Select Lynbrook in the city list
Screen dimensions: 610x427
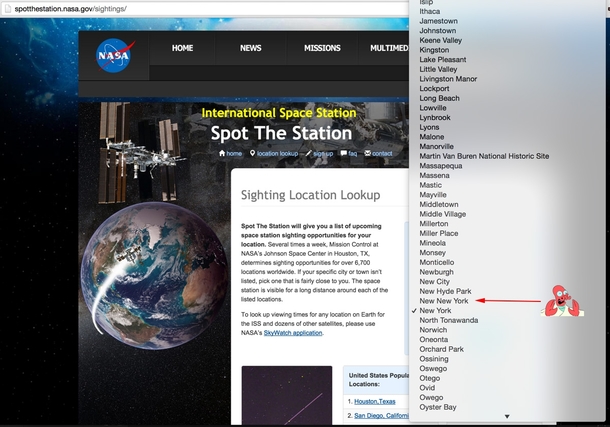435,117
